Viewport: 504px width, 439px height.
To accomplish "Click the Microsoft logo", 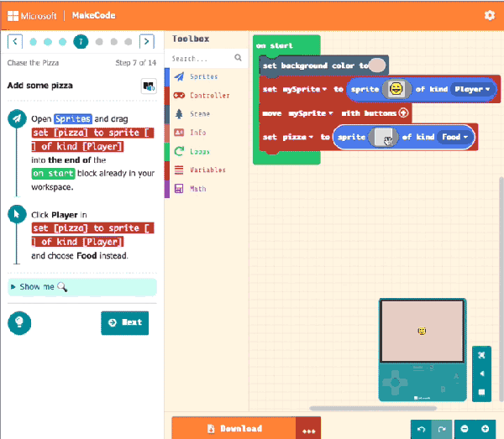I will click(x=32, y=15).
